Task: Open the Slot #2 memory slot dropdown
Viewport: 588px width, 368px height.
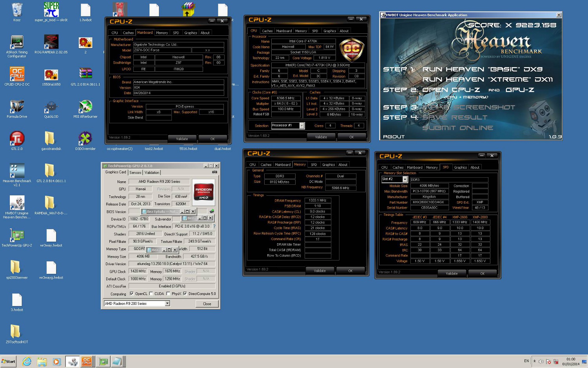Action: pos(405,179)
